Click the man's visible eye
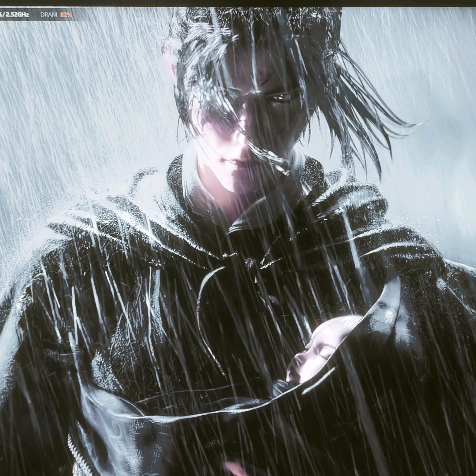 click(279, 98)
